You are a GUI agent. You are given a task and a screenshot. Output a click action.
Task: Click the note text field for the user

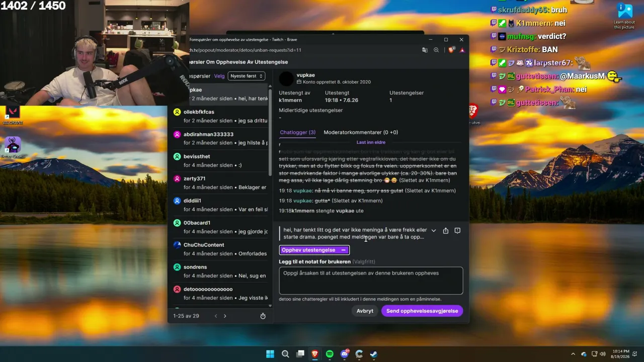point(371,281)
